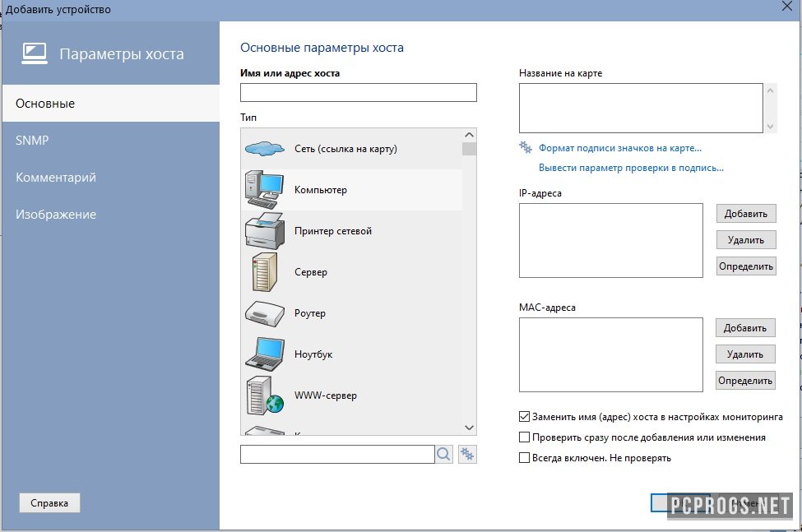Select the Принтер сетевой icon
The height and width of the screenshot is (532, 802).
(265, 231)
